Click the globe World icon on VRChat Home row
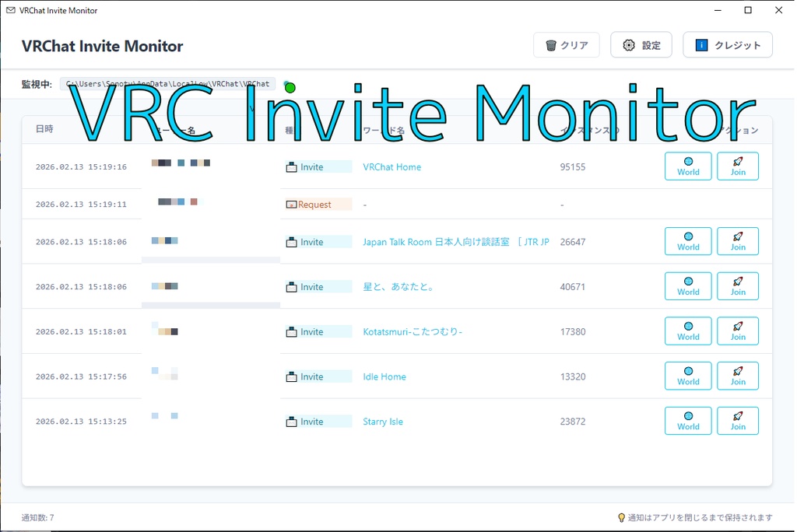797x532 pixels. point(687,161)
